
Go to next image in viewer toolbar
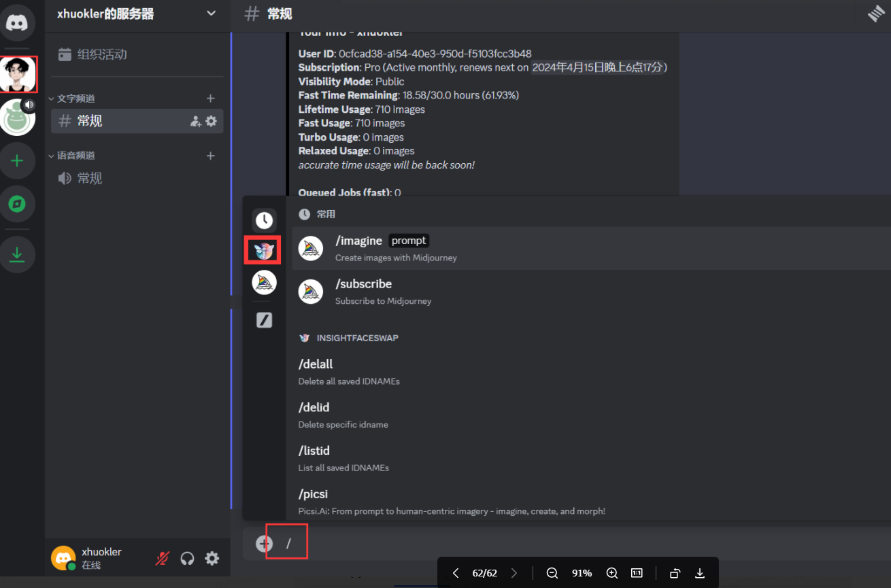coord(514,573)
